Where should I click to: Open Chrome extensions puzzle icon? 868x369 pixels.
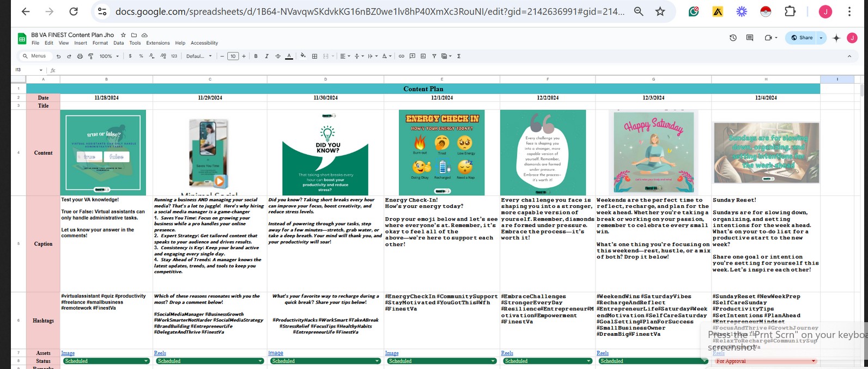click(x=790, y=11)
